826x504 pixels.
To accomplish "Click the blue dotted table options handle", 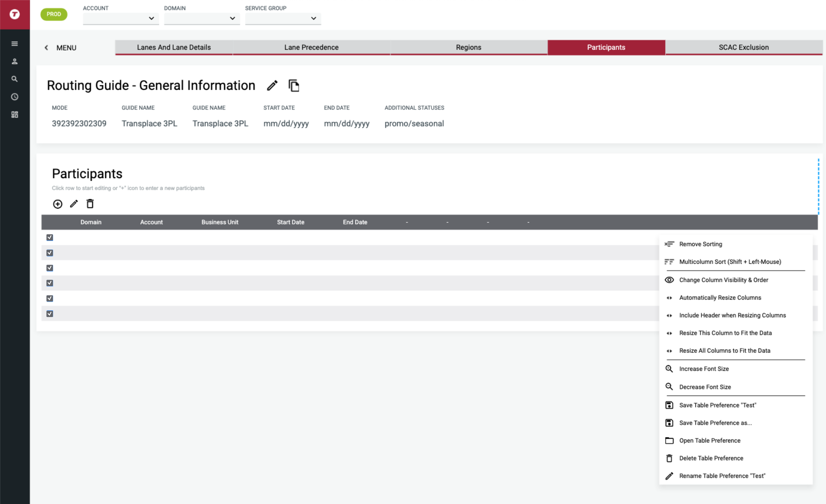I will coord(818,187).
